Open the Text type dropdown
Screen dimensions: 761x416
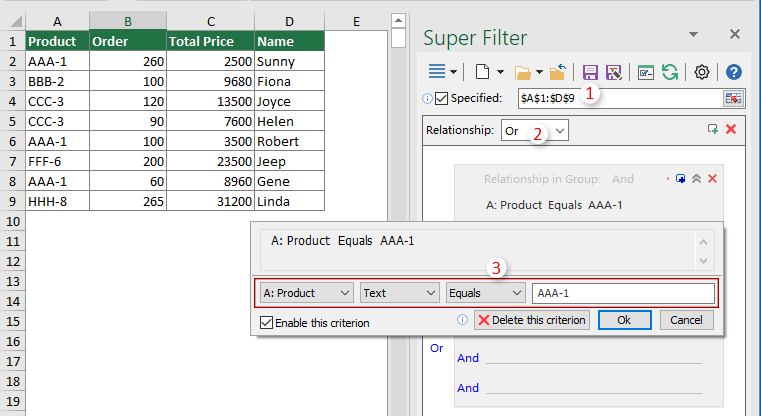point(400,293)
